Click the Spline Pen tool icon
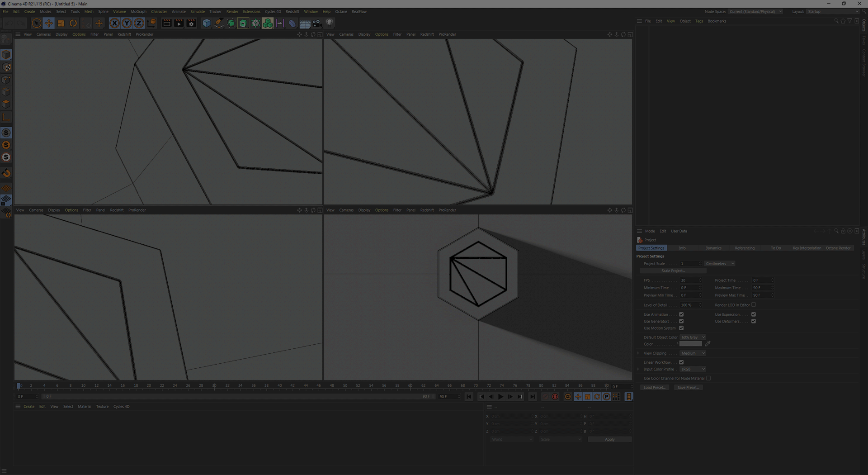868x475 pixels. click(219, 23)
